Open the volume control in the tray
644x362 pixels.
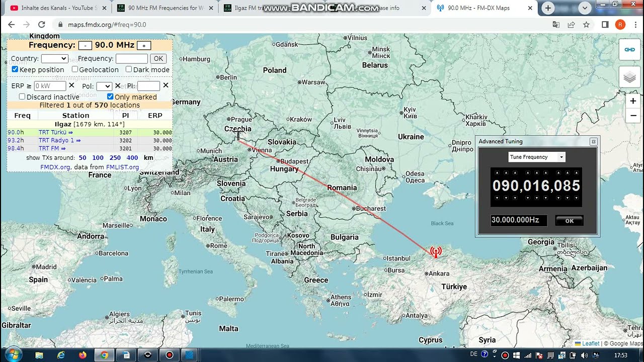584,355
